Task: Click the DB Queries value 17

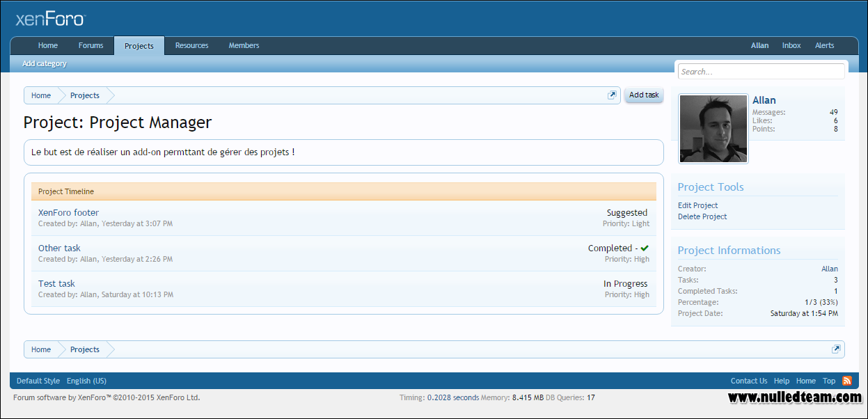Action: click(591, 398)
